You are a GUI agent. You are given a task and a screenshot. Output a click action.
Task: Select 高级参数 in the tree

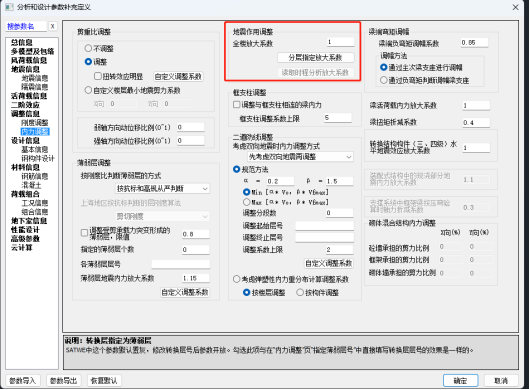tap(25, 239)
